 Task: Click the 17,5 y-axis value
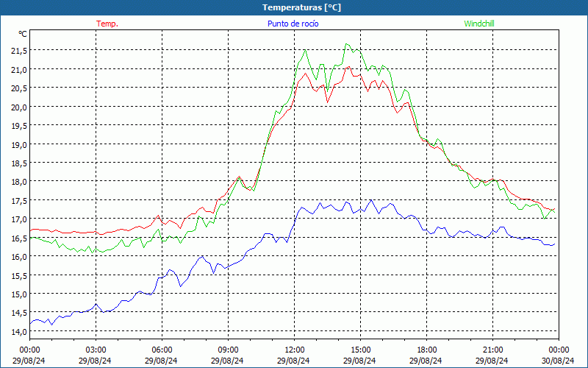pyautogui.click(x=19, y=200)
